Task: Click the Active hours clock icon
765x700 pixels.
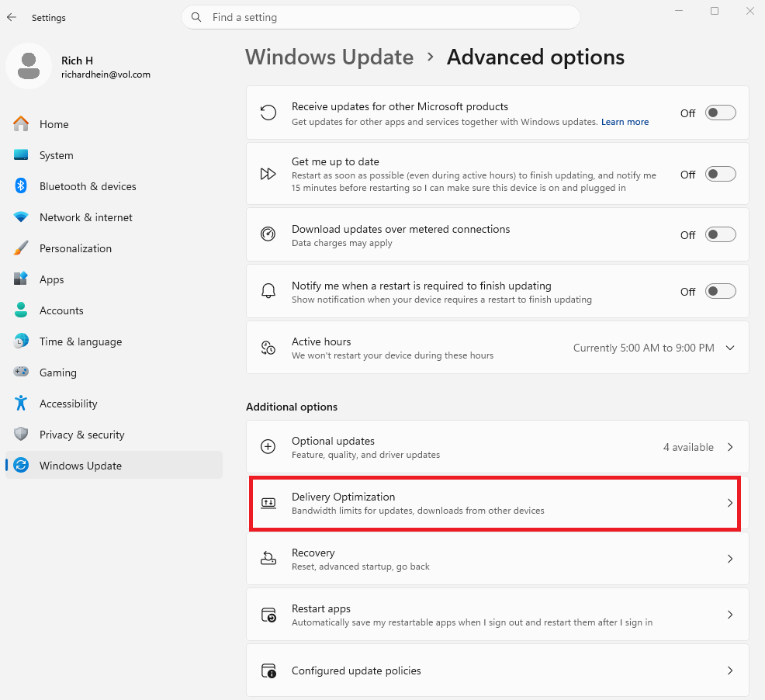Action: click(268, 348)
